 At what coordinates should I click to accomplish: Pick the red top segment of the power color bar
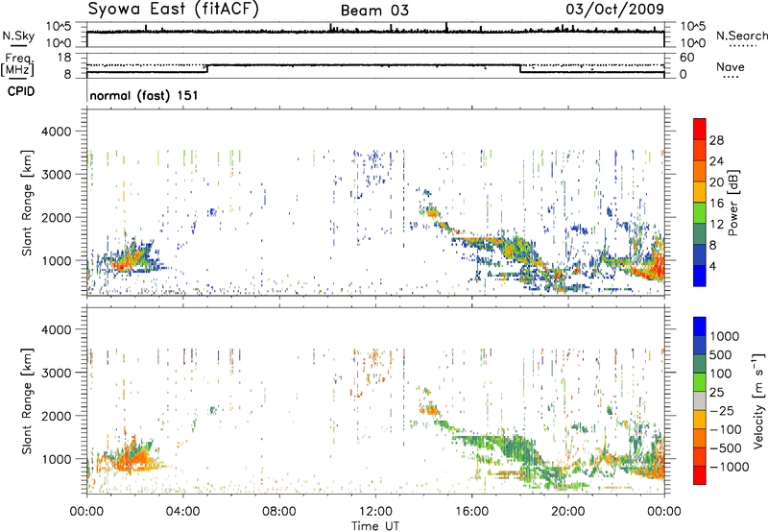(700, 130)
